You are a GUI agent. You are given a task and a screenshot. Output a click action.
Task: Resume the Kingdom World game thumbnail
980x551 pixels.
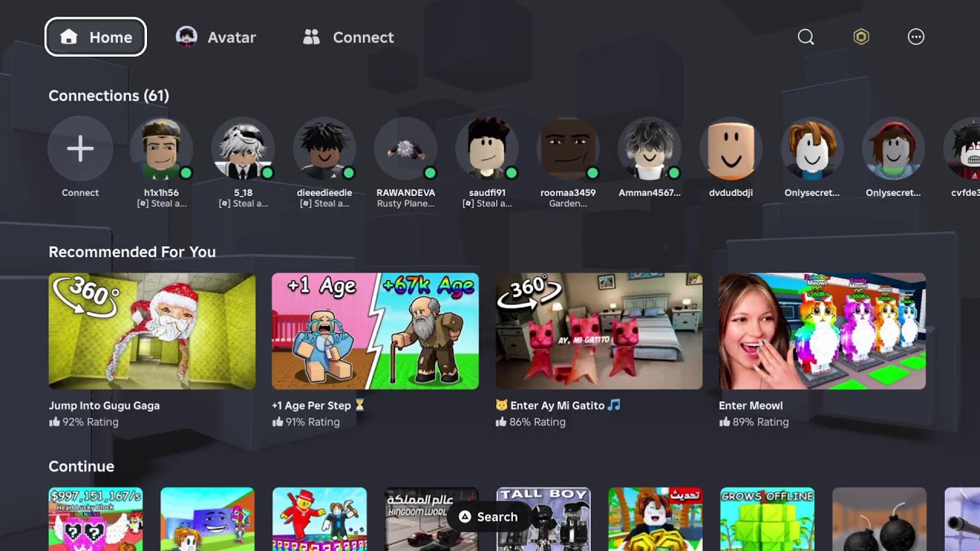click(x=431, y=520)
